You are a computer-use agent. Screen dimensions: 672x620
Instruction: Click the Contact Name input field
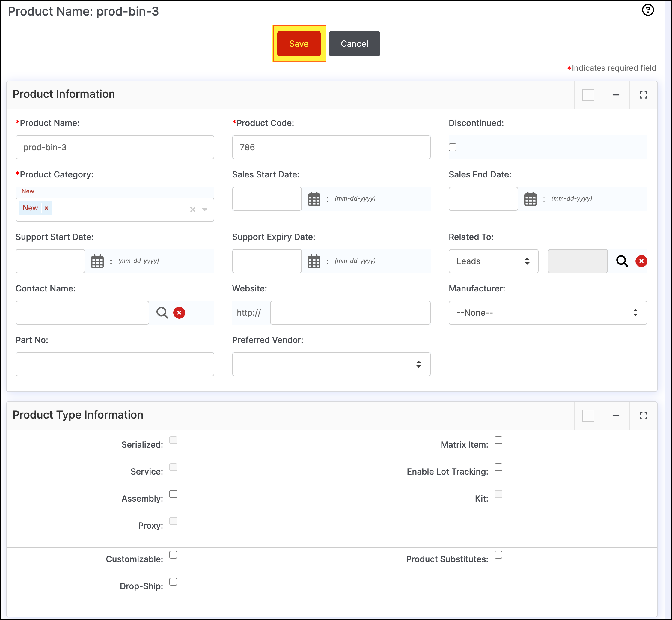point(82,313)
